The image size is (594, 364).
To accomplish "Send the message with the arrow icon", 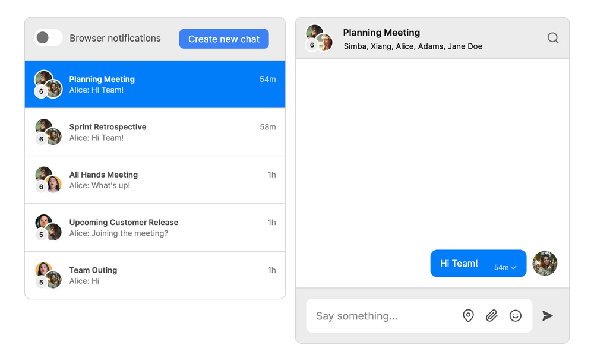I will 547,316.
